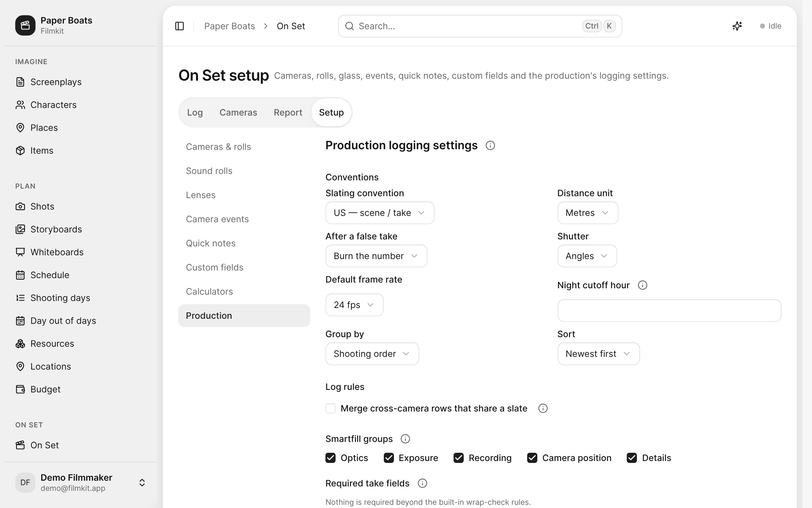Click the Items box icon

click(x=20, y=150)
